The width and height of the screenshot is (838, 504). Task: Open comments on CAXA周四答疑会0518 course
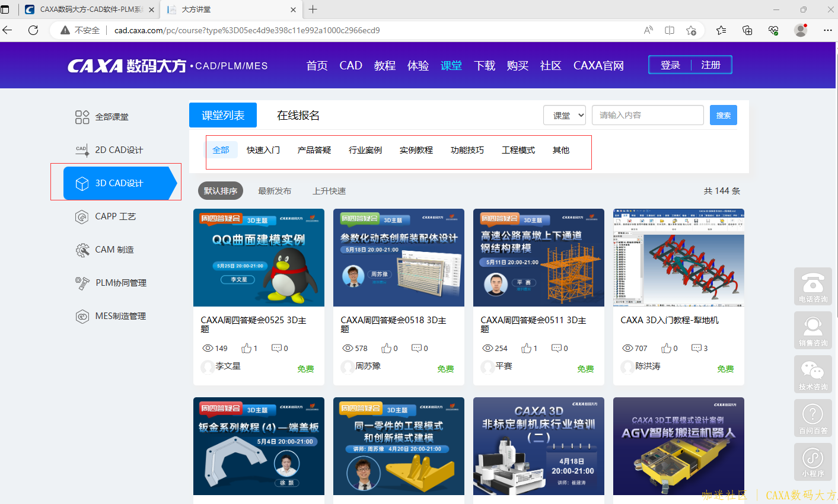416,348
